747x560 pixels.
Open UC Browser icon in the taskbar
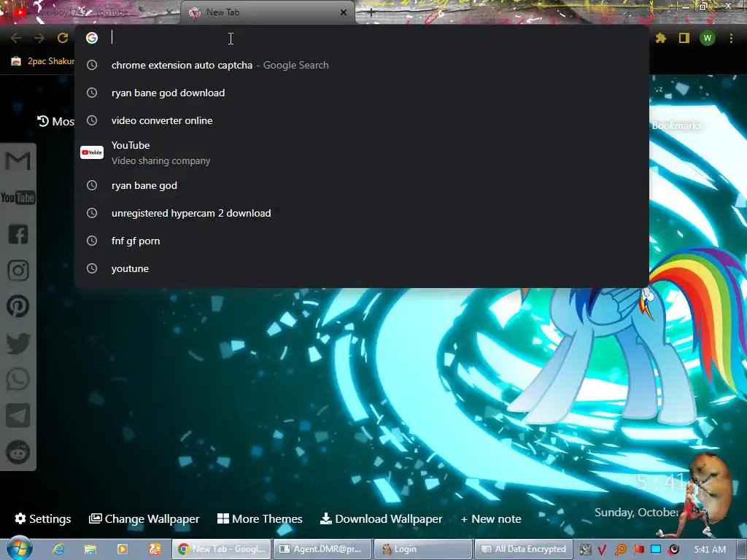click(x=155, y=549)
